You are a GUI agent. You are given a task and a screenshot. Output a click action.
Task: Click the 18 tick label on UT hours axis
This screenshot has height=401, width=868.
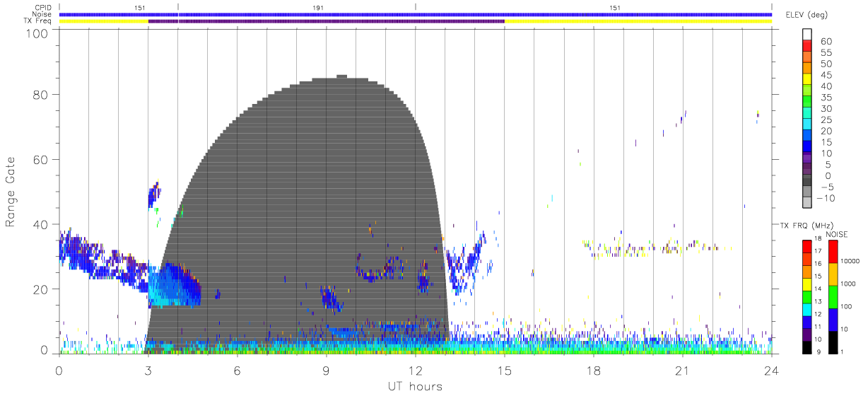[x=593, y=370]
